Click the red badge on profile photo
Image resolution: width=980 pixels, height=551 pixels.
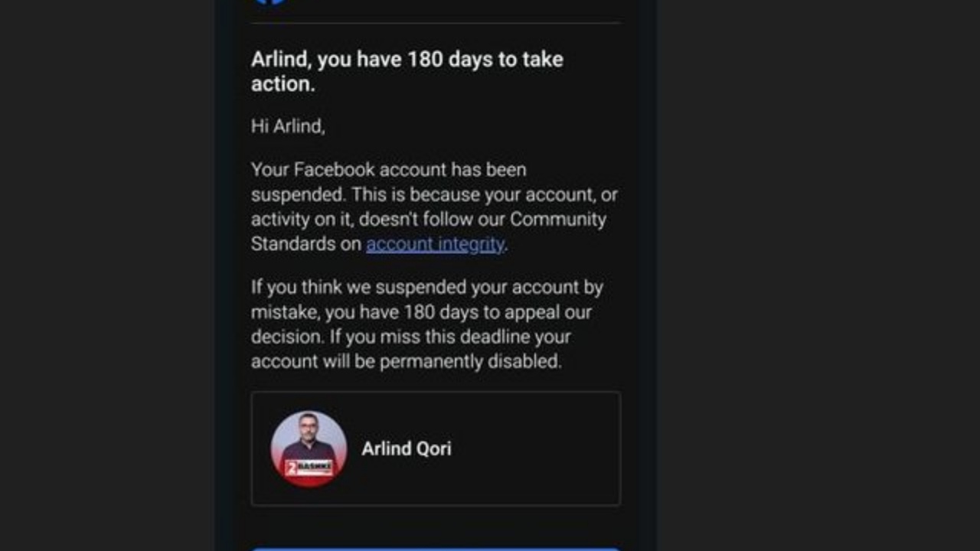(308, 468)
